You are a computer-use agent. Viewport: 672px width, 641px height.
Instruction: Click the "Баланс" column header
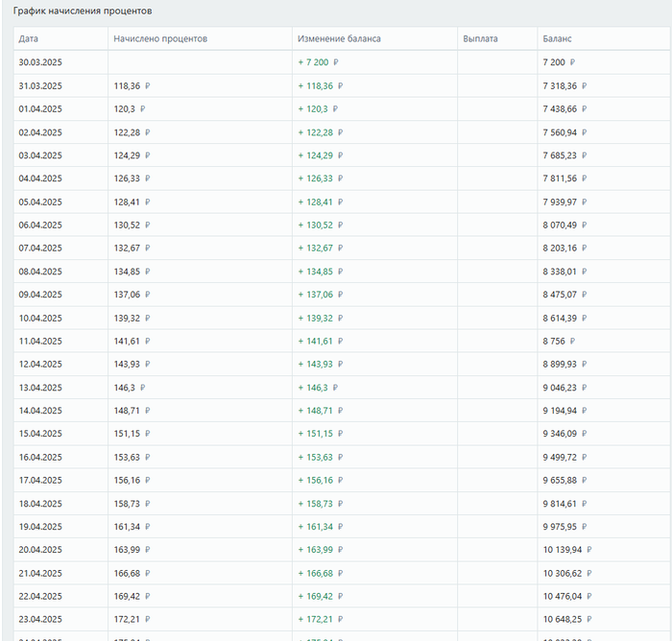coord(558,38)
